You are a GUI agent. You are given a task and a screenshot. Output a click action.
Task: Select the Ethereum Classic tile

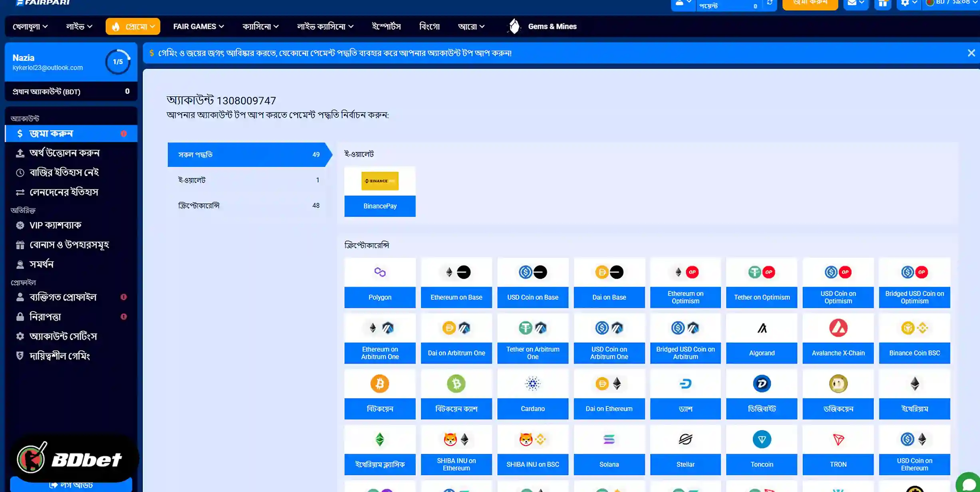coord(380,450)
